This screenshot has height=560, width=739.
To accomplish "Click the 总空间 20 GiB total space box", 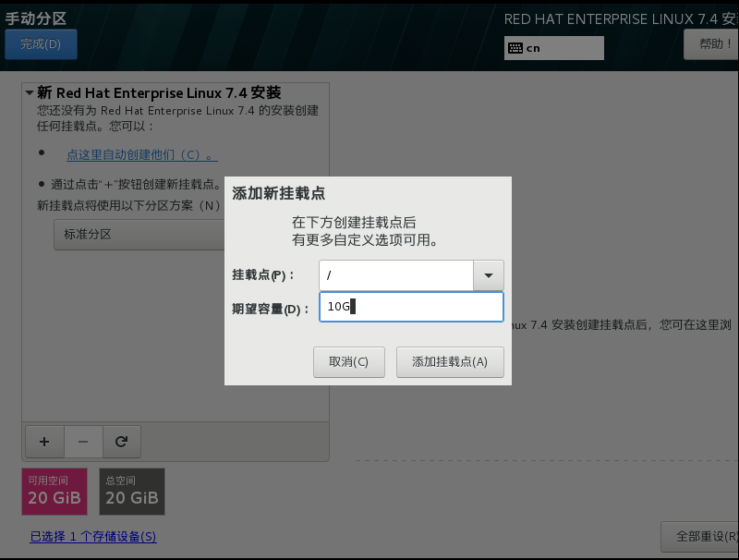I will 132,492.
